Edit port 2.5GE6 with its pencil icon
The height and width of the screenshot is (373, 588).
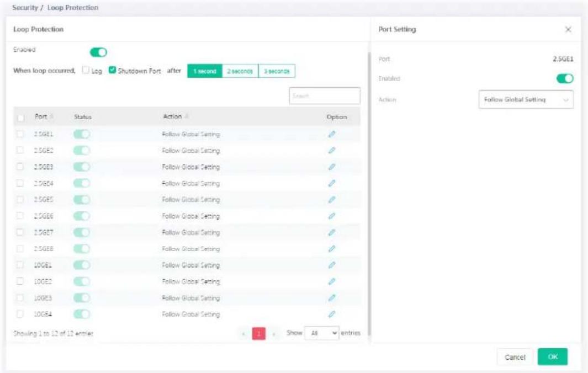tap(331, 216)
